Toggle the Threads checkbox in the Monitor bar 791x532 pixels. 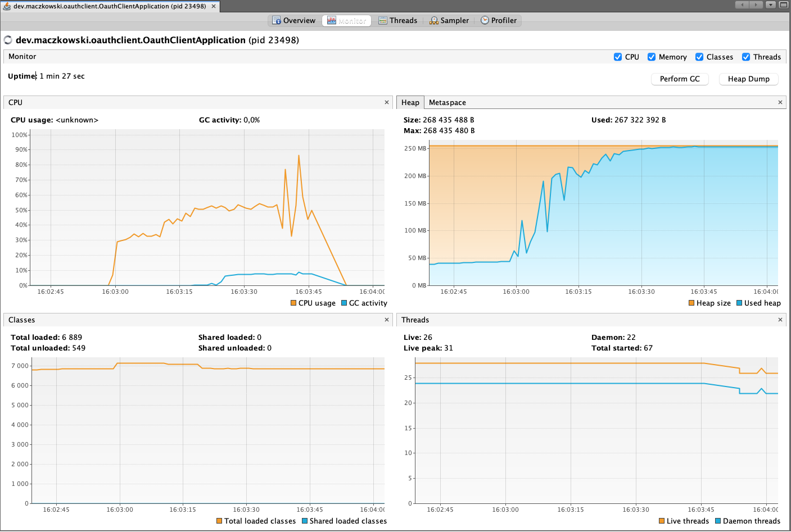[746, 57]
